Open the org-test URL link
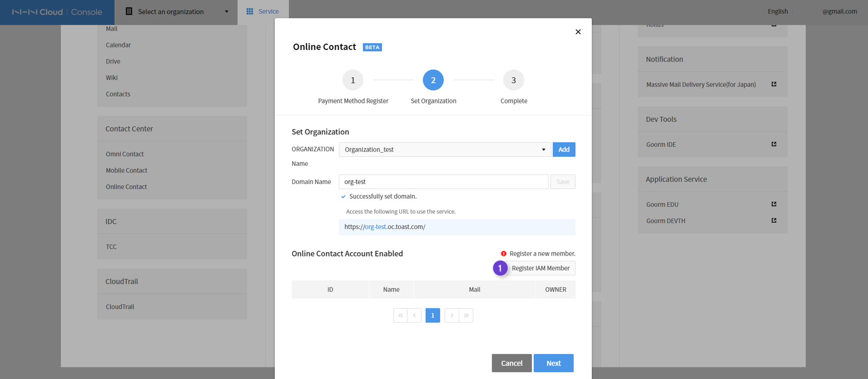Image resolution: width=868 pixels, height=379 pixels. click(x=375, y=227)
